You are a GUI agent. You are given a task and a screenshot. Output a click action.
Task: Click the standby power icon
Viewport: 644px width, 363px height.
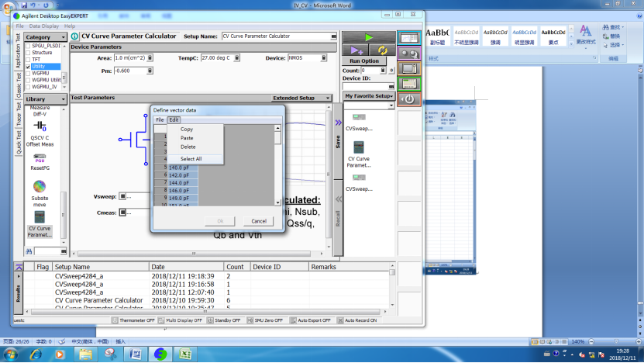pyautogui.click(x=409, y=99)
